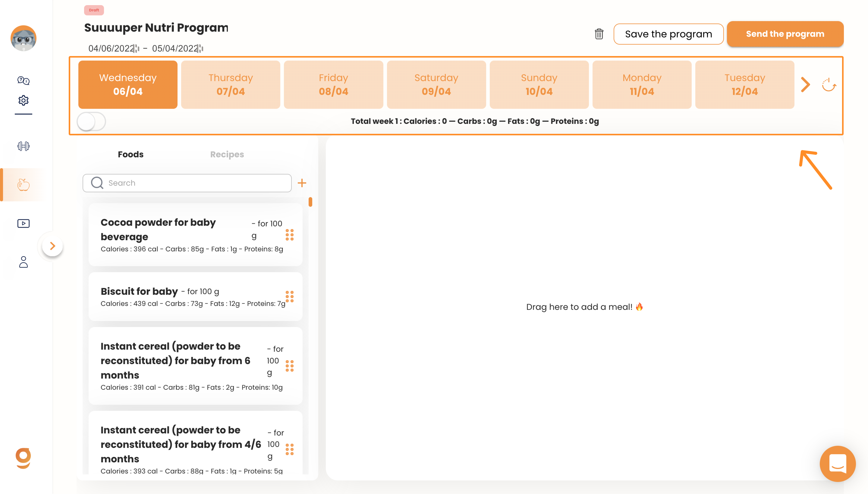This screenshot has height=494, width=868.
Task: Click the Save the program button
Action: pos(668,34)
